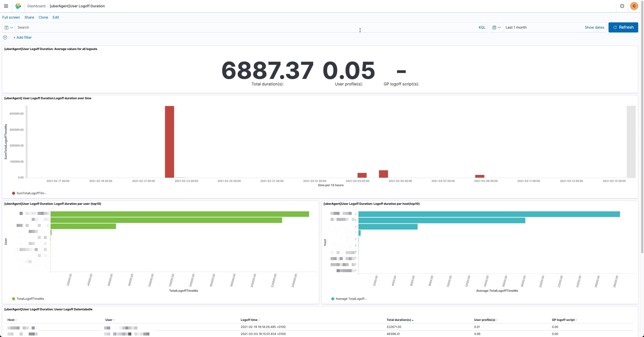Viewport: 644px width, 337px height.
Task: Click the Elastic logo icon
Action: (x=18, y=6)
